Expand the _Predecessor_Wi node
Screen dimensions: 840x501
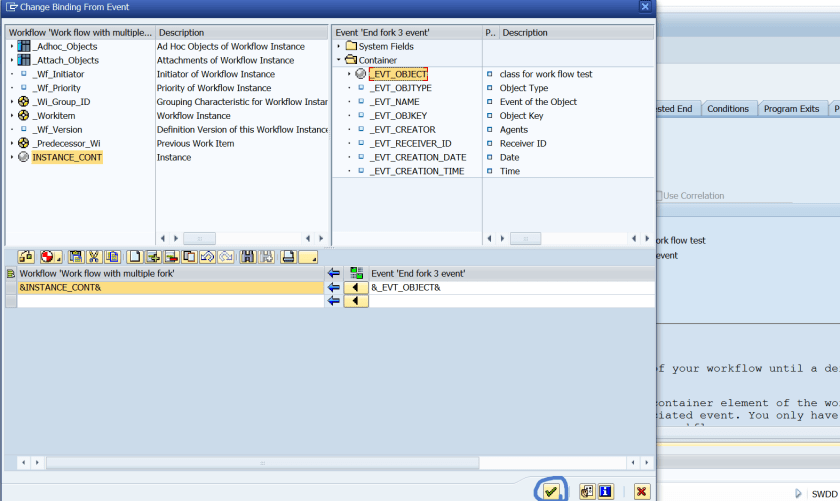click(x=12, y=143)
